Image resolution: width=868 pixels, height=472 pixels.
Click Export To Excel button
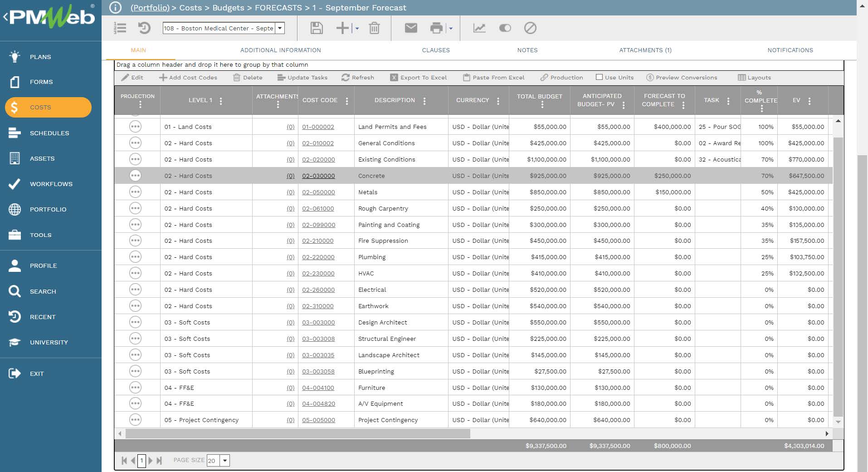click(419, 78)
